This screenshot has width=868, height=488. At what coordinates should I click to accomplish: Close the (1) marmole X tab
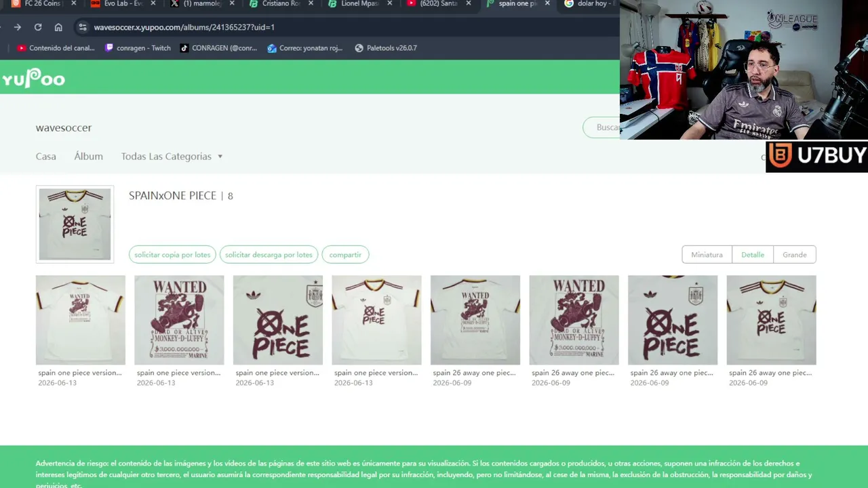click(x=232, y=3)
